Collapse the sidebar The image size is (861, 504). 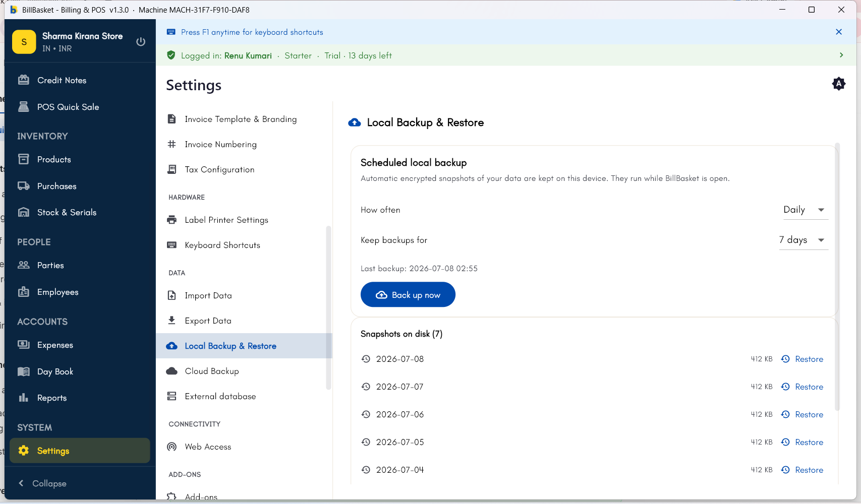[42, 483]
